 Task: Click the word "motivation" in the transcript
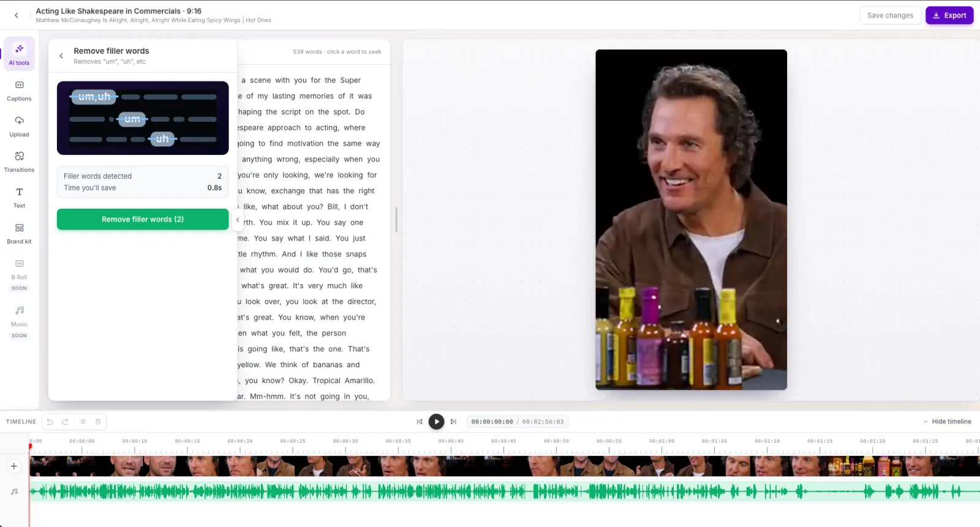point(305,144)
